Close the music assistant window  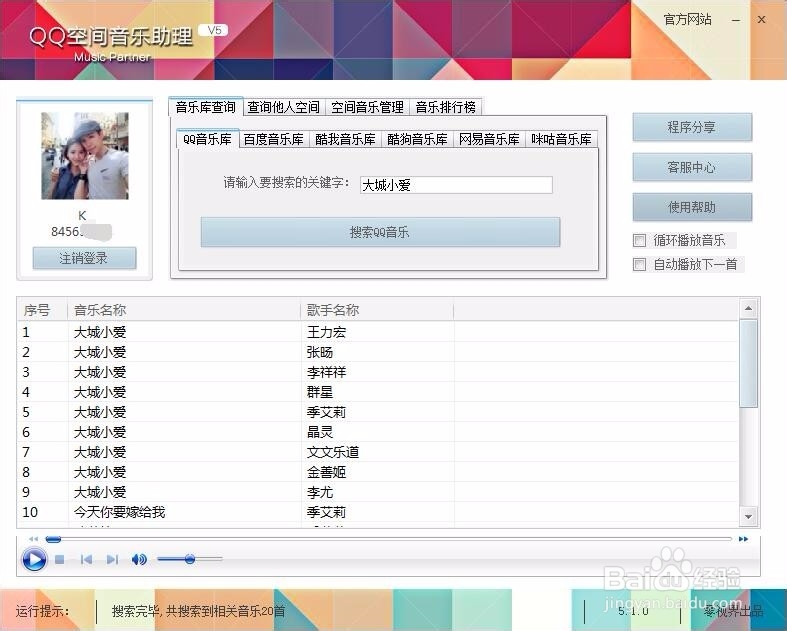761,20
